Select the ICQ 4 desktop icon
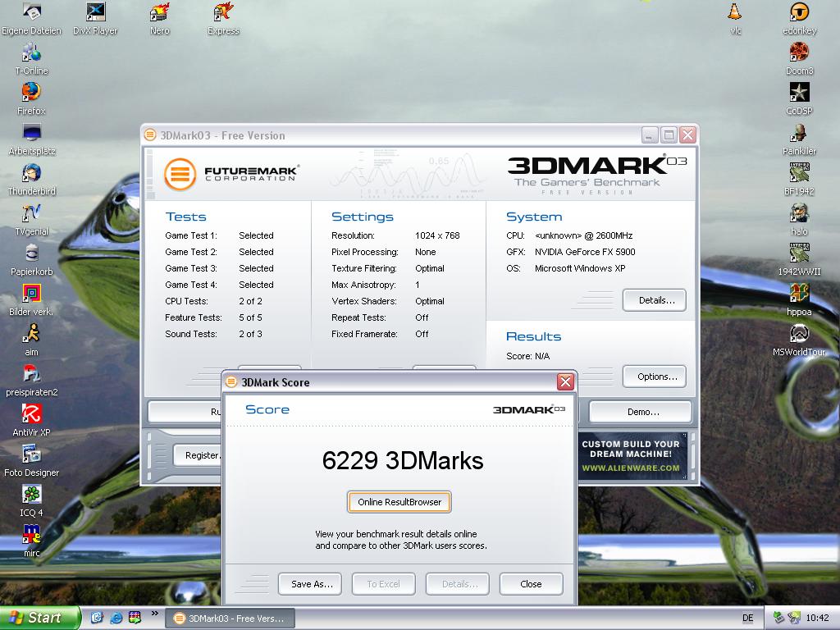 [32, 501]
